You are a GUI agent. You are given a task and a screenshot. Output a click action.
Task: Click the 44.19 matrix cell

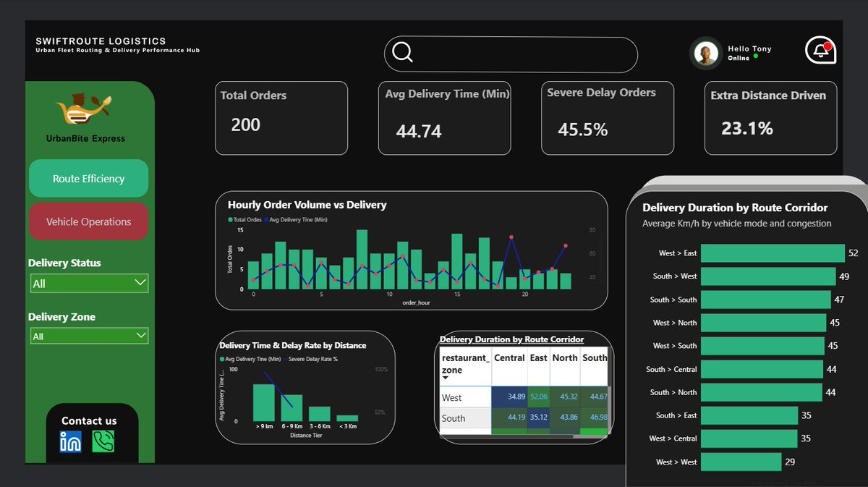509,418
